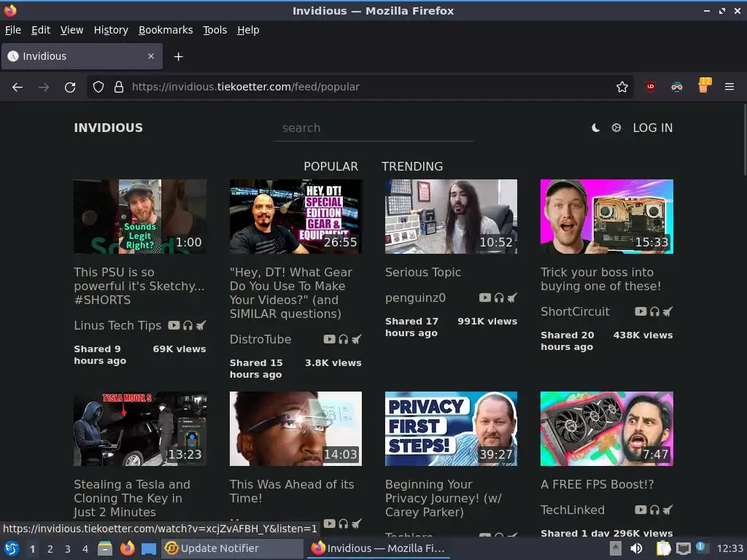Click the grayed-out forward arrow
Screen dimensions: 747x560
coord(44,87)
